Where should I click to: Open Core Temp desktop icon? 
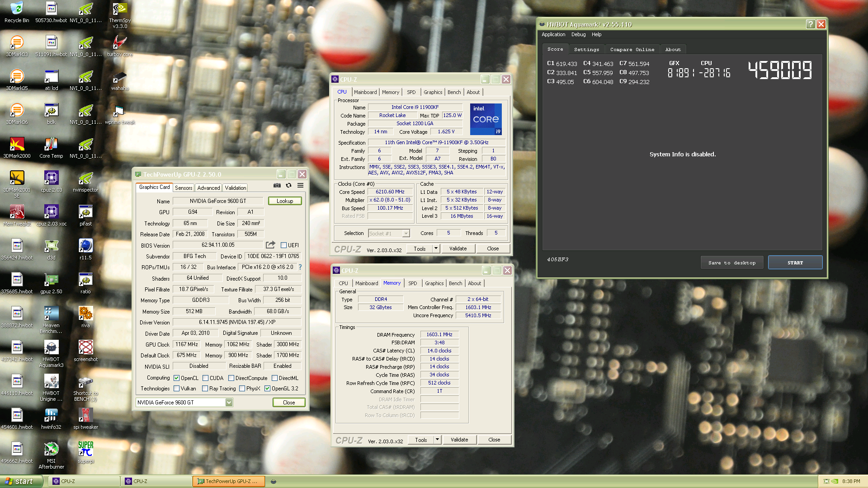(51, 148)
